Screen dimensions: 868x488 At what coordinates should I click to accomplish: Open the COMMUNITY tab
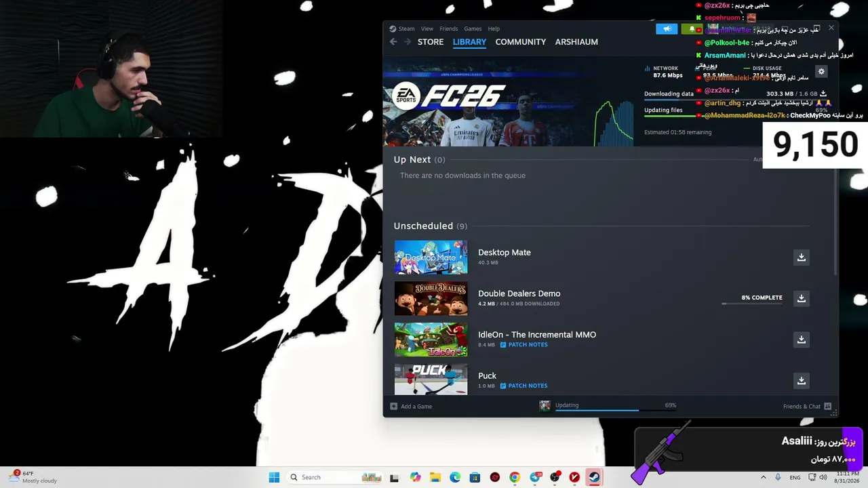click(520, 42)
